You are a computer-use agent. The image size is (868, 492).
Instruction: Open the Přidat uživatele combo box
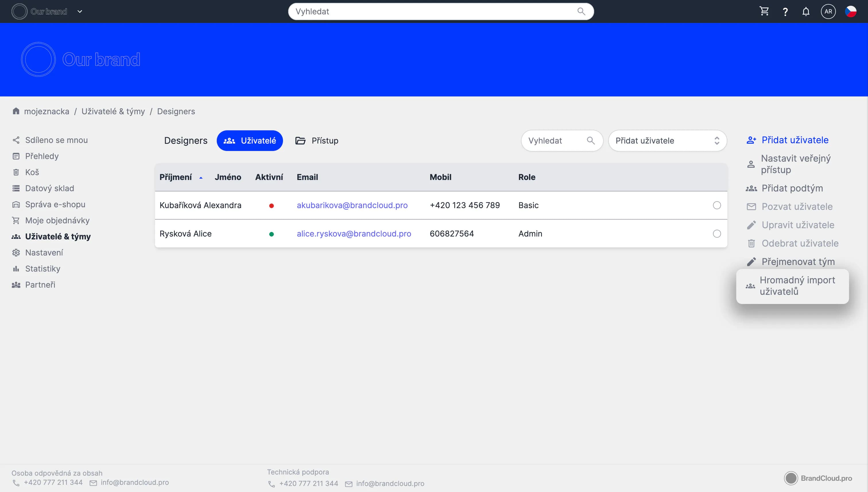667,141
